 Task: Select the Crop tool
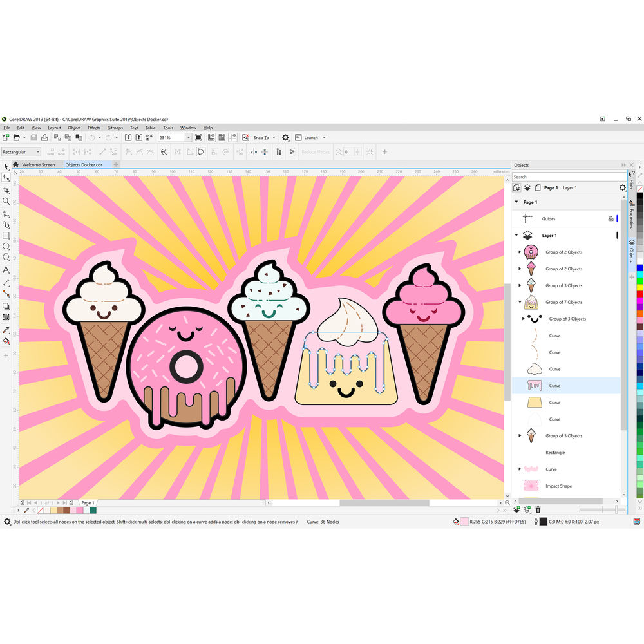6,189
